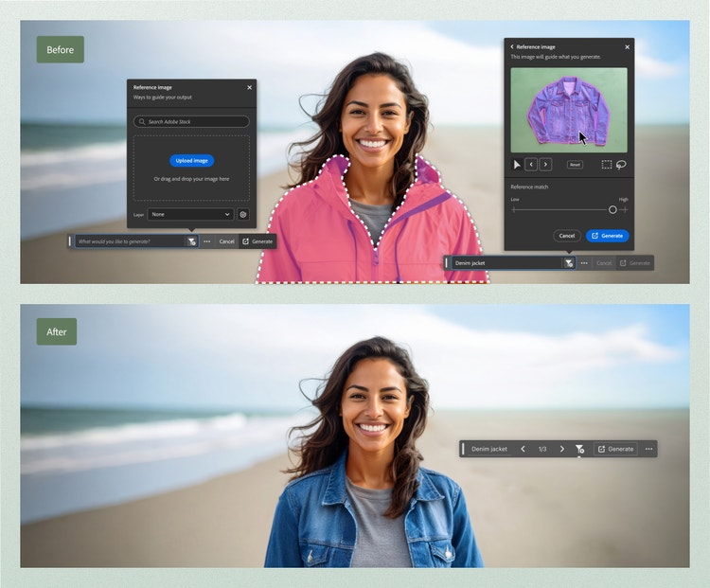Open more options in the empty prompt taskbar

(x=207, y=241)
